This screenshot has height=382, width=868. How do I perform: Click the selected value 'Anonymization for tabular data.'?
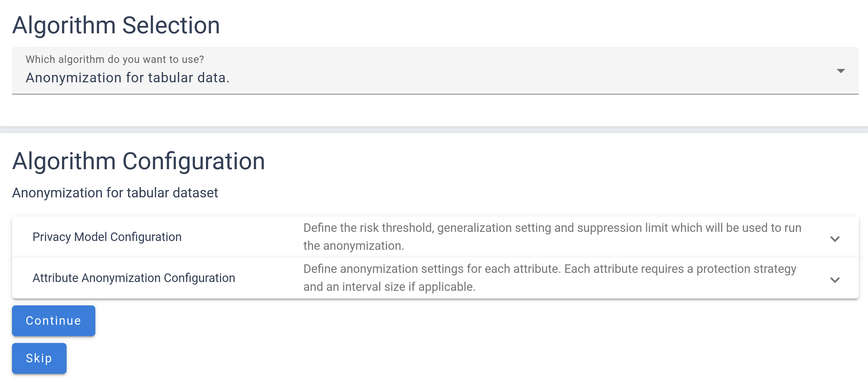(x=127, y=78)
